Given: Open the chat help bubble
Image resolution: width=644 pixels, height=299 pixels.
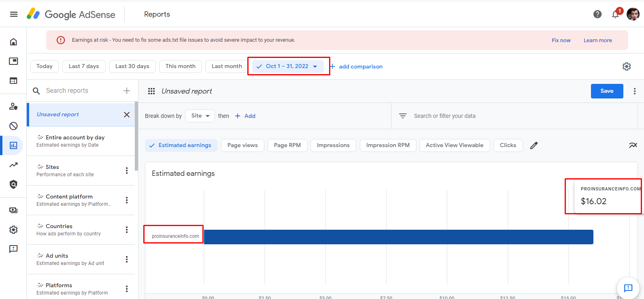Looking at the screenshot, I should click(628, 288).
